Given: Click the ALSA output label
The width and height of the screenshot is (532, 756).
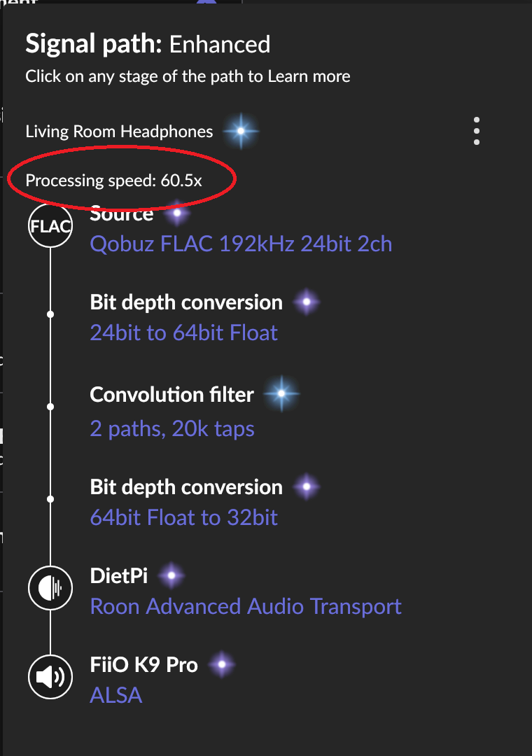Looking at the screenshot, I should tap(115, 695).
